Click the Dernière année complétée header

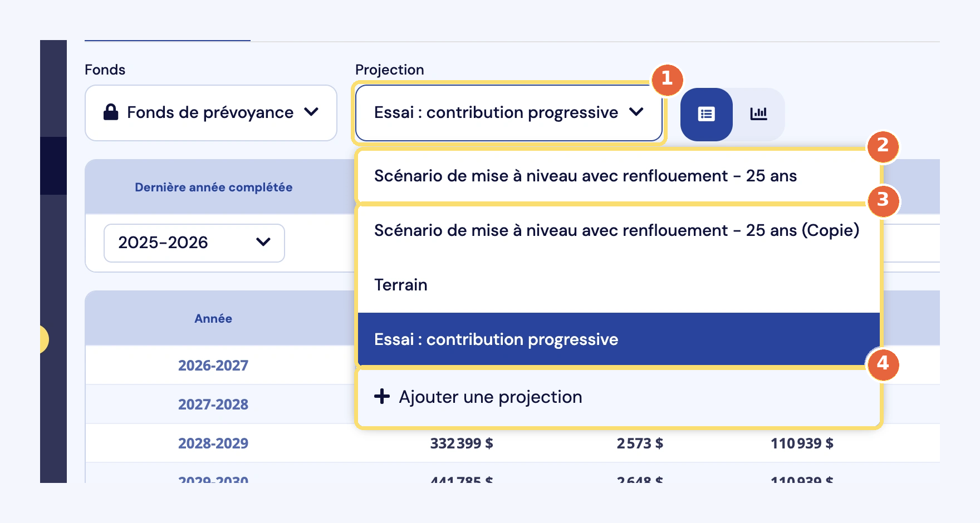pos(213,188)
